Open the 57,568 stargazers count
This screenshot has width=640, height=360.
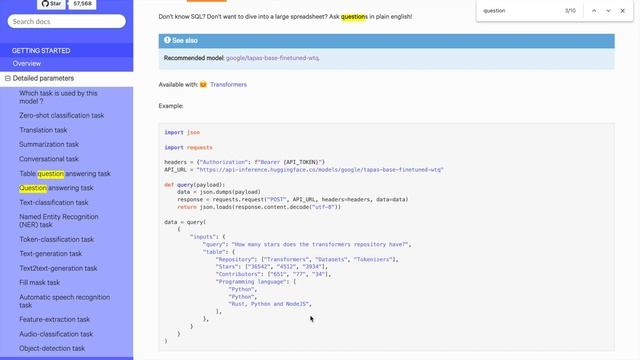click(82, 4)
